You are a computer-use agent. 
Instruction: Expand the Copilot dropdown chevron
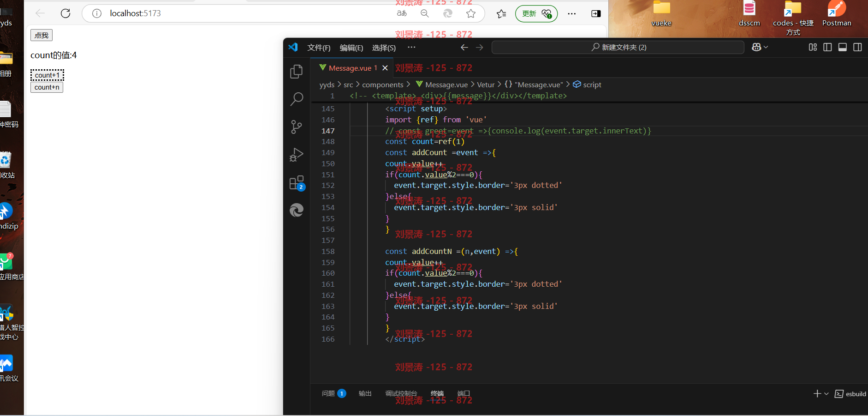point(766,47)
